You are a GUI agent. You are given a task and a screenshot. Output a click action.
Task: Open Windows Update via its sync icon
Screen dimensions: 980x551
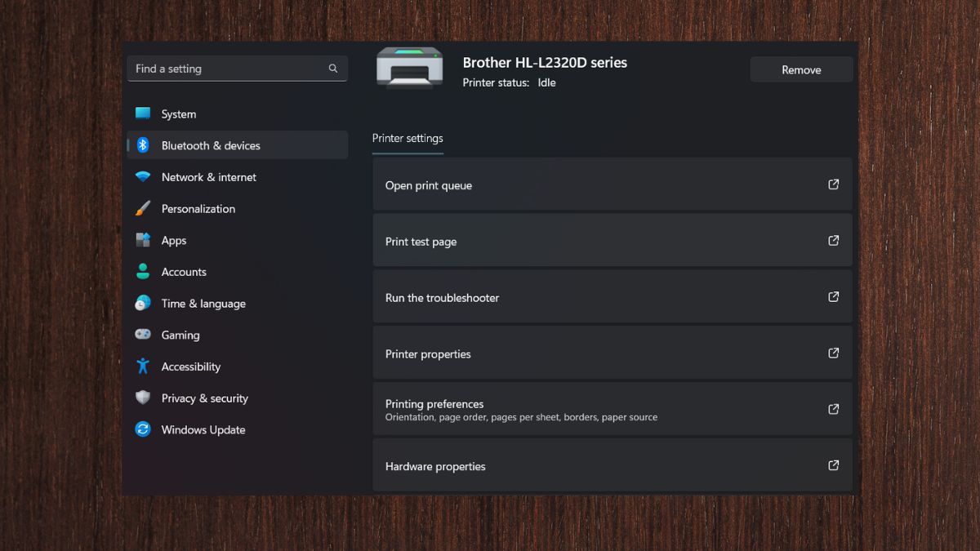pos(143,429)
